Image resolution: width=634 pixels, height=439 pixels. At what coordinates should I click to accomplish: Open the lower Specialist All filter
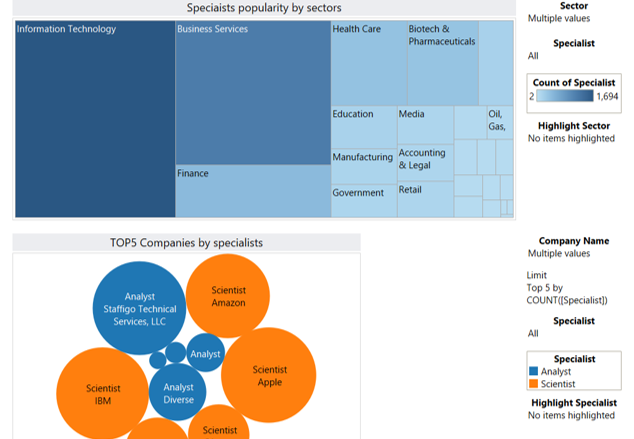coord(533,333)
